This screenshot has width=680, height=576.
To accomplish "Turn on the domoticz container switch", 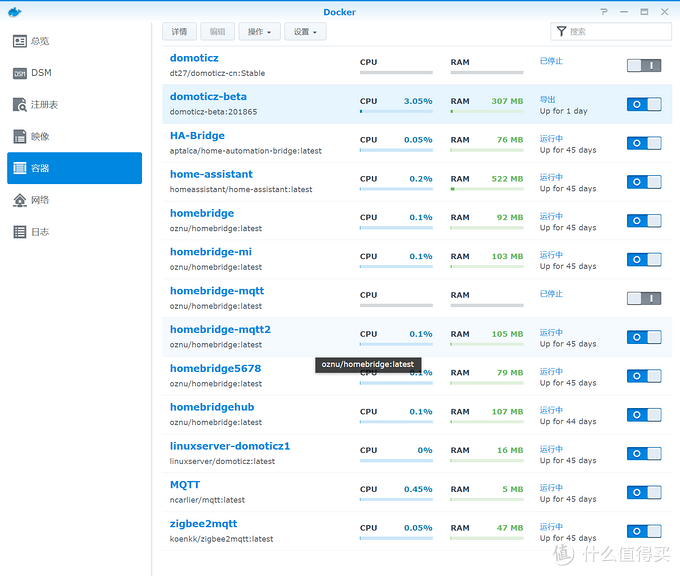I will click(644, 65).
